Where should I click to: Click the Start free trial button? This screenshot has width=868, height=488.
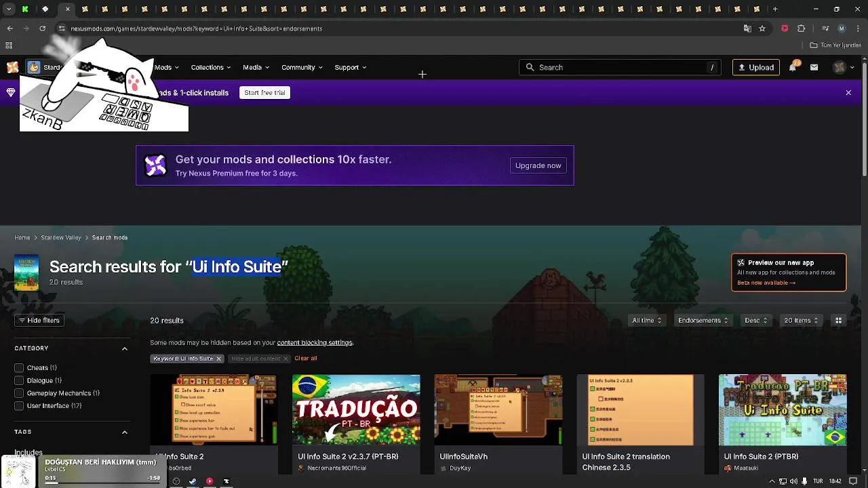pos(264,93)
